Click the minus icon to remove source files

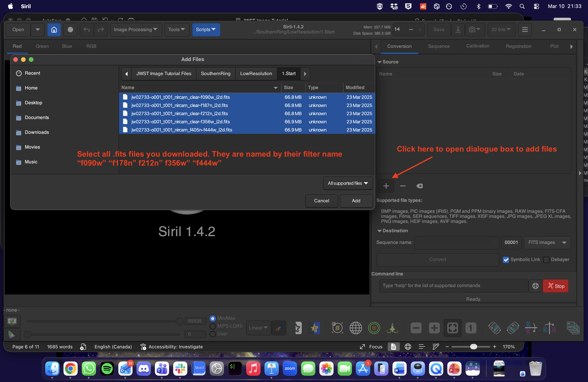coord(403,186)
